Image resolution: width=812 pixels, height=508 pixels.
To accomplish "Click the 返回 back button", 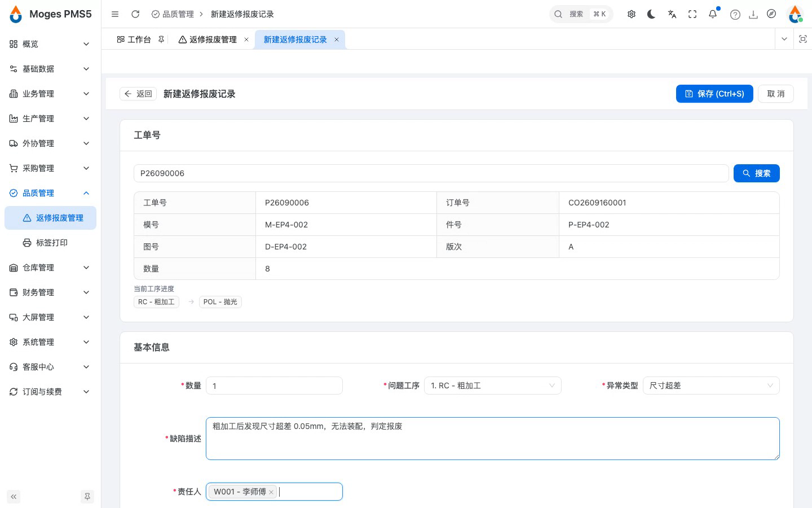I will (138, 94).
